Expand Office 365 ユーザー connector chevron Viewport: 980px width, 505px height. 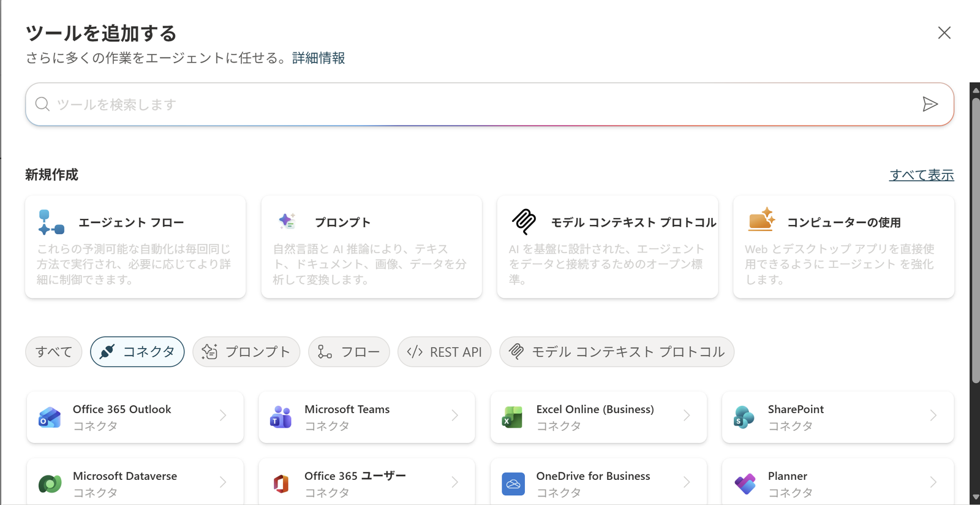[x=454, y=482]
